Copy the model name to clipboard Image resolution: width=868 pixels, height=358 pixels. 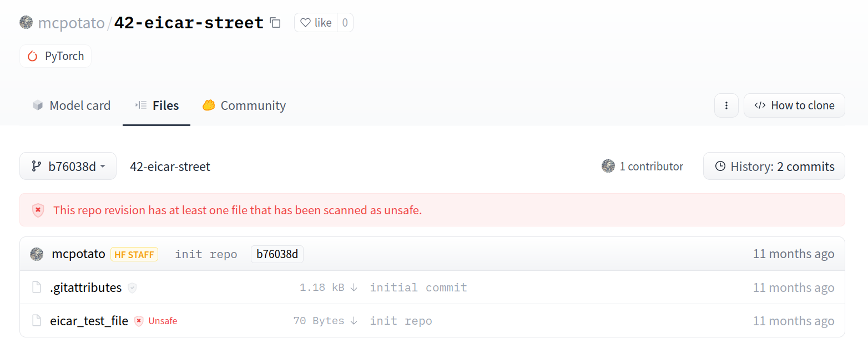275,23
